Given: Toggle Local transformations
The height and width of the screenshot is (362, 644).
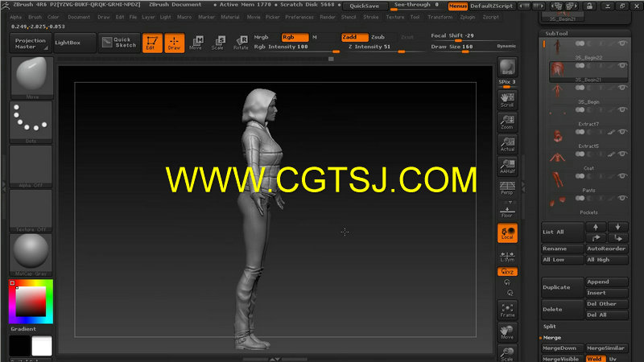Looking at the screenshot, I should pyautogui.click(x=507, y=233).
